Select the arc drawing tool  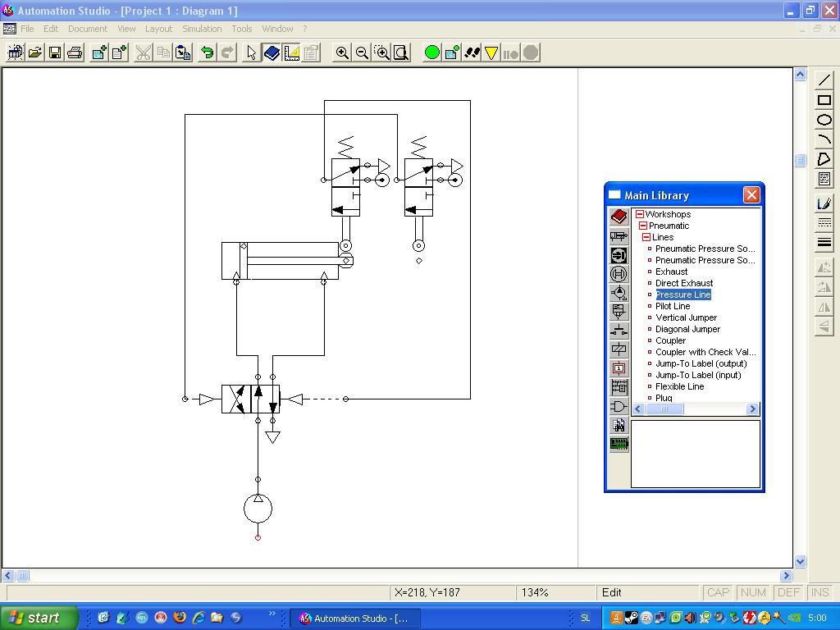click(824, 139)
